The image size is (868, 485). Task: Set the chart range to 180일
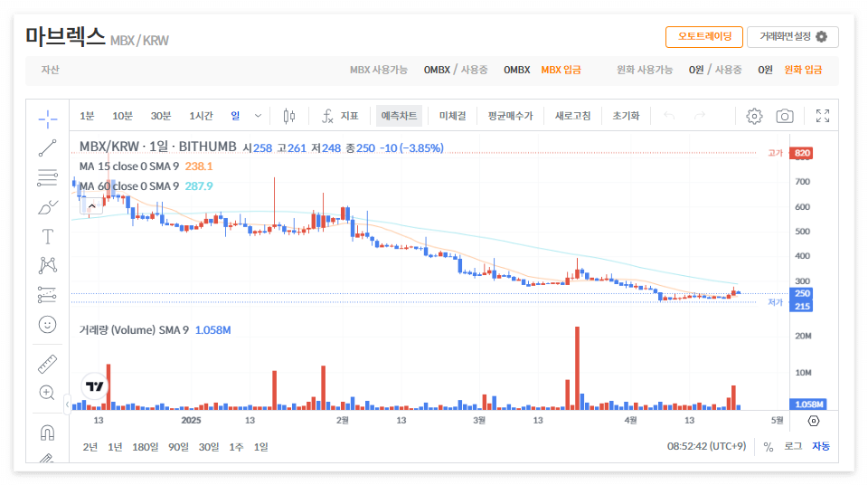tap(145, 447)
